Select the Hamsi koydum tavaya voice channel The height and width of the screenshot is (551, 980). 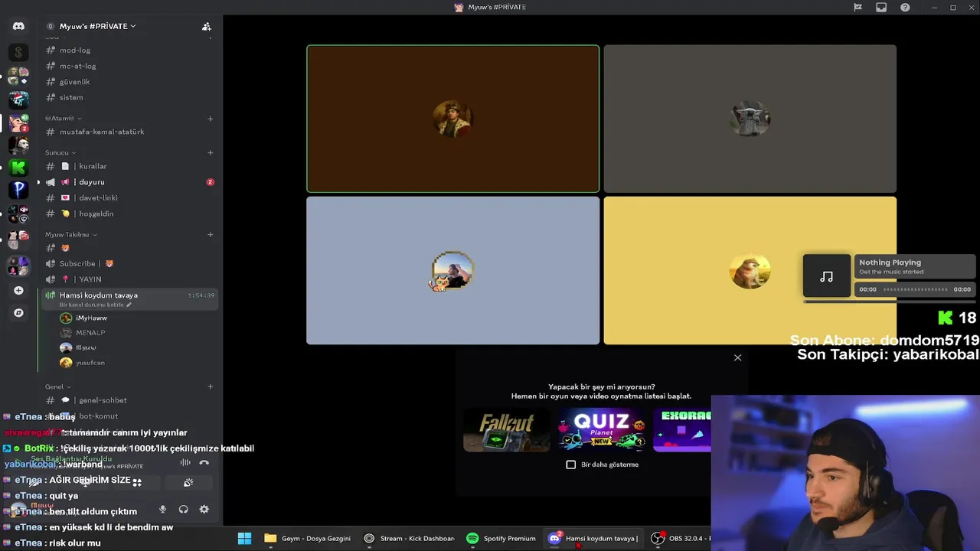click(x=130, y=298)
